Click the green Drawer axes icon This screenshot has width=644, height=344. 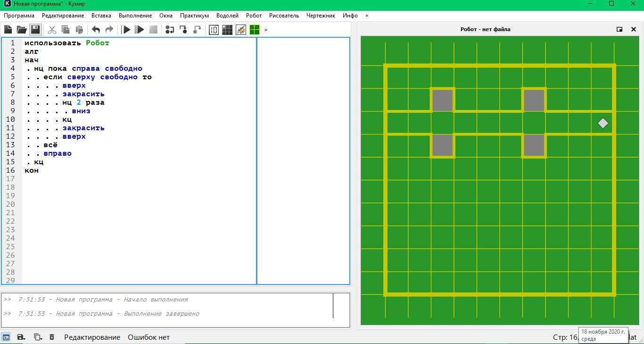pyautogui.click(x=255, y=30)
